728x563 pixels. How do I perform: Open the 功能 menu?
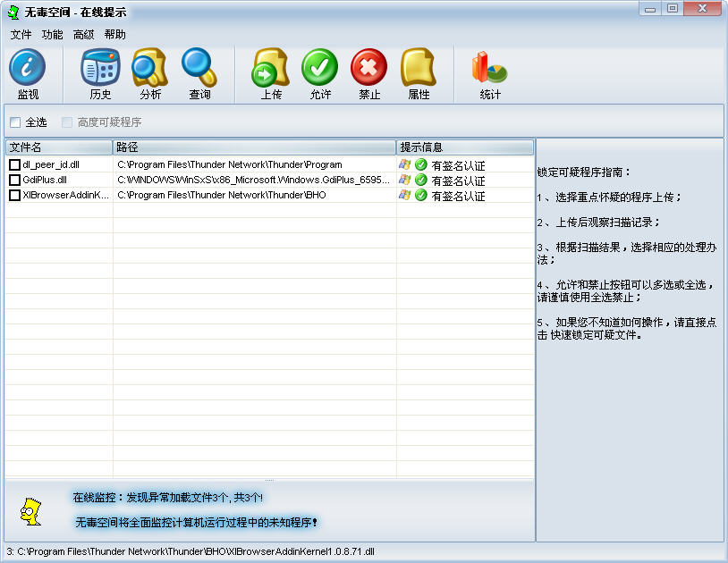[x=53, y=35]
